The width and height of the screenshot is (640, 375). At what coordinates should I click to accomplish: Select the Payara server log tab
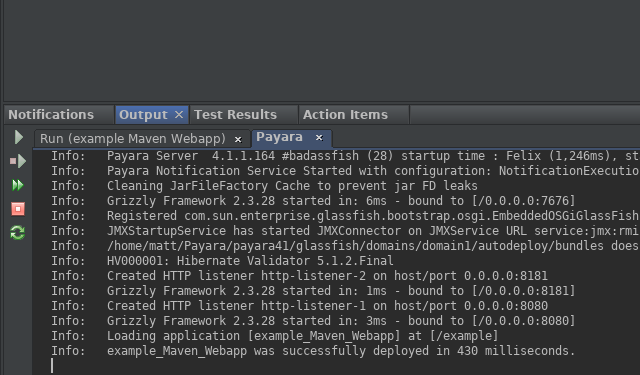click(x=280, y=137)
